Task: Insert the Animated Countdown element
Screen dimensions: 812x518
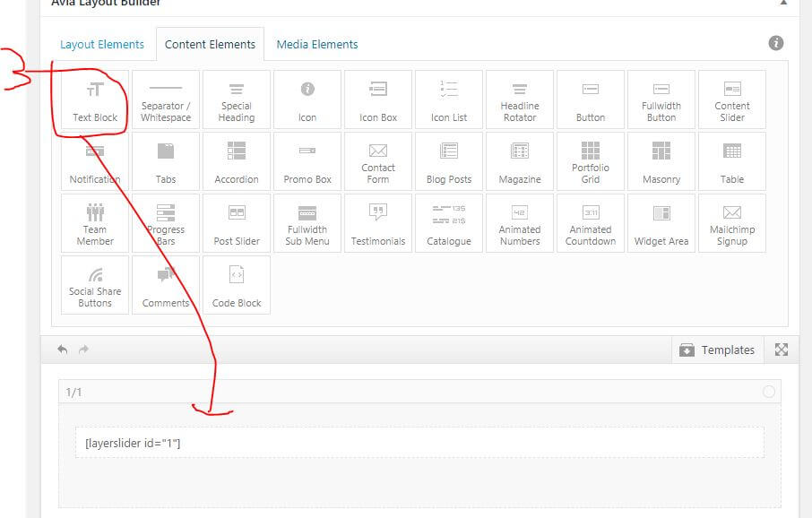Action: 591,224
